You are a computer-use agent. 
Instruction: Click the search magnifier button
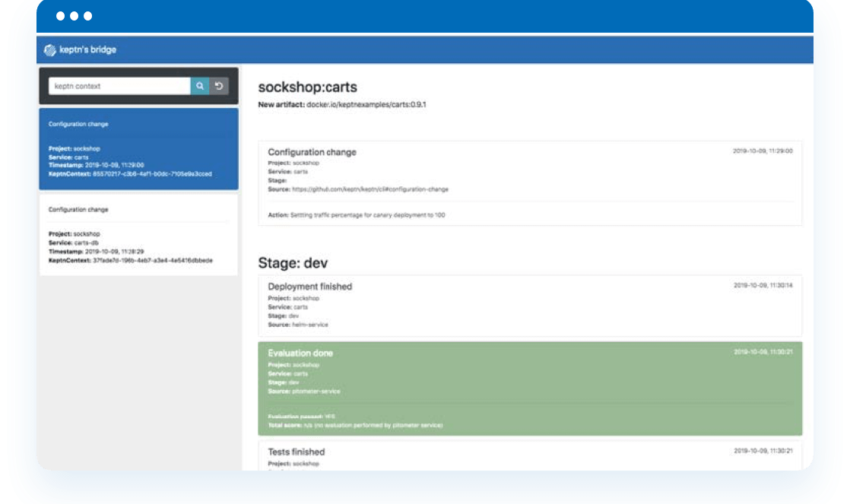click(x=199, y=86)
